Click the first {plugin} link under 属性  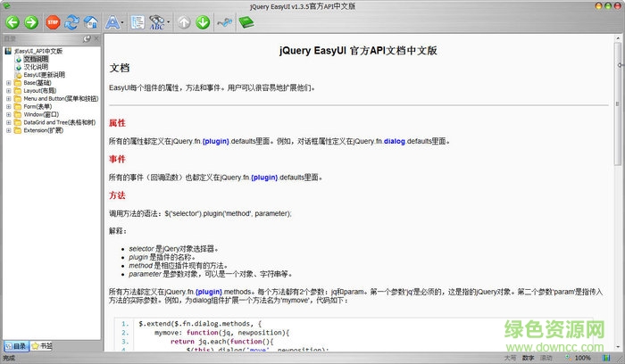[x=216, y=141]
